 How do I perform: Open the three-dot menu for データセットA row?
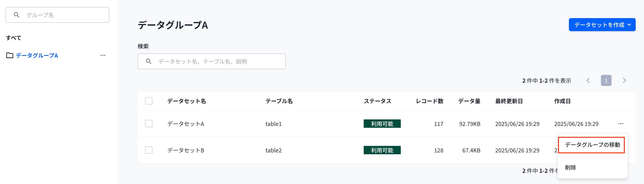click(x=621, y=124)
